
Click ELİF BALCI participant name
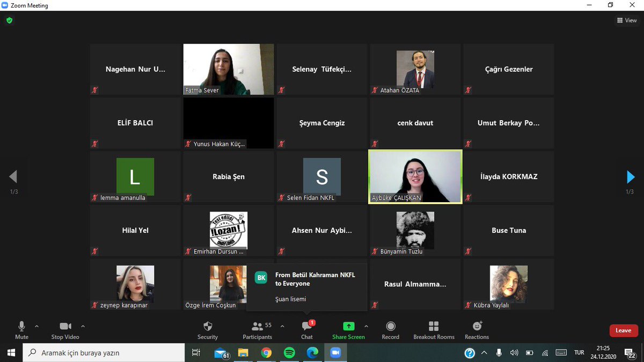pyautogui.click(x=135, y=123)
